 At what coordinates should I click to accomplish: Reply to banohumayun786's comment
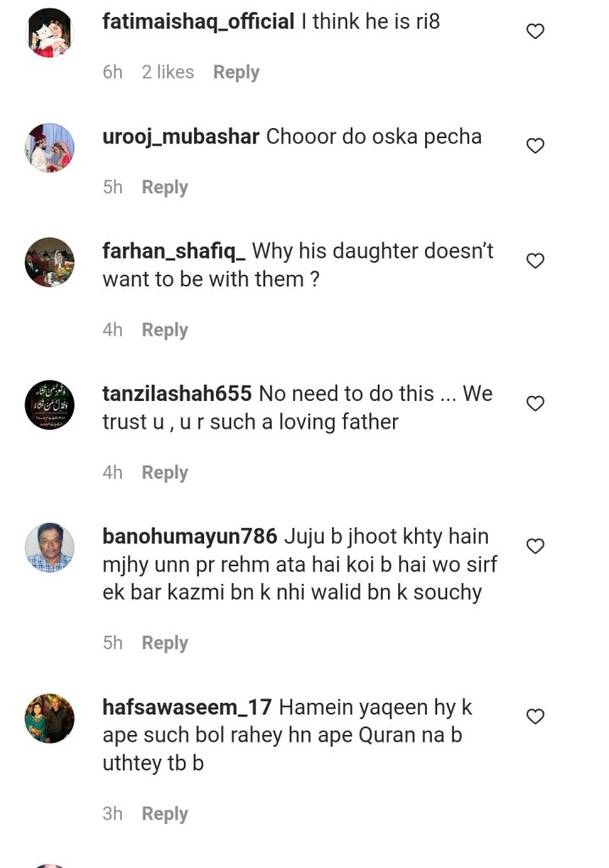[165, 644]
